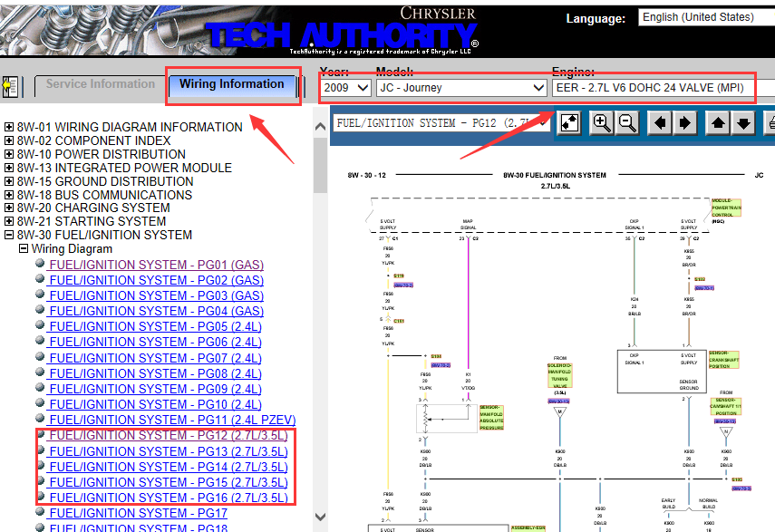Open the Language dropdown

[706, 17]
